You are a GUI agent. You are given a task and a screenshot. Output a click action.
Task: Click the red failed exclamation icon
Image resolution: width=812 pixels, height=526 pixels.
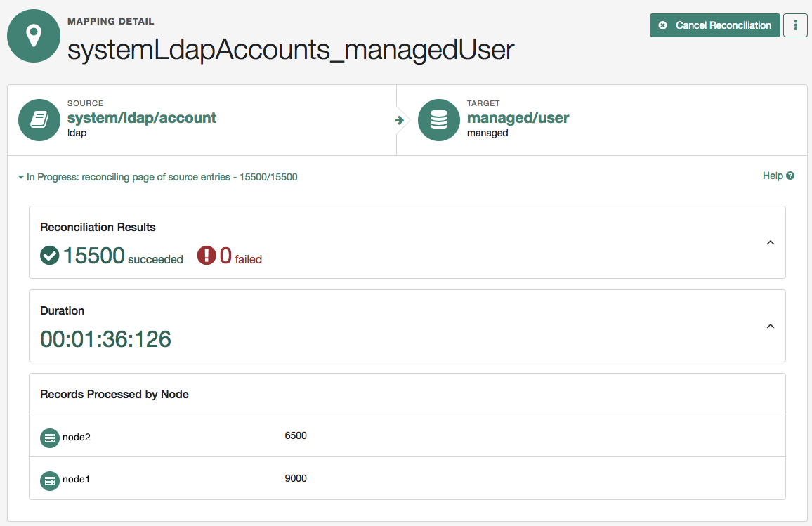207,256
